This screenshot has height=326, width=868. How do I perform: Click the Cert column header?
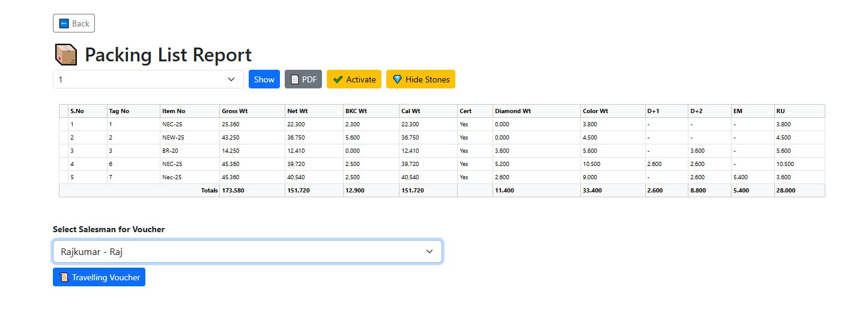[466, 111]
